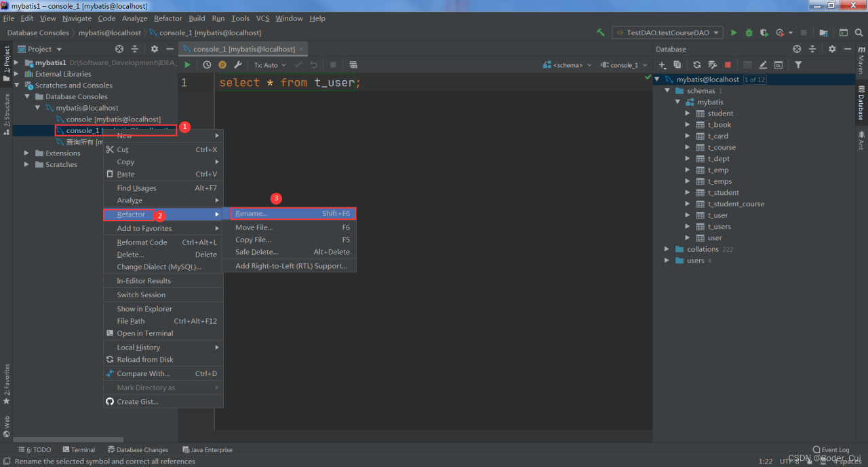This screenshot has width=868, height=467.
Task: Refresh the database tree
Action: point(697,65)
